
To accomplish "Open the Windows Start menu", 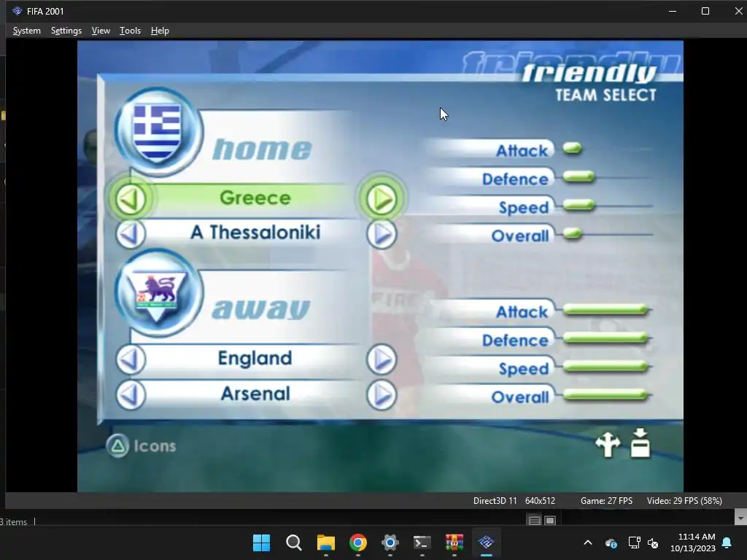I will (x=261, y=542).
